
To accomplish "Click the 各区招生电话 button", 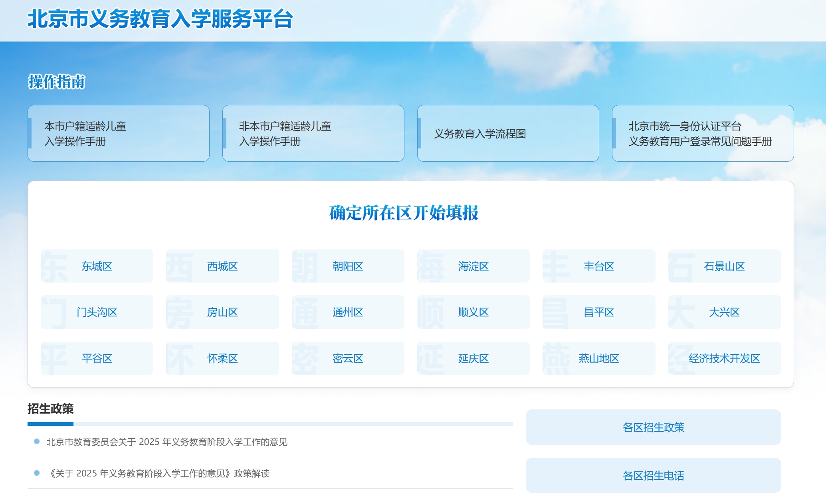I will coord(653,475).
